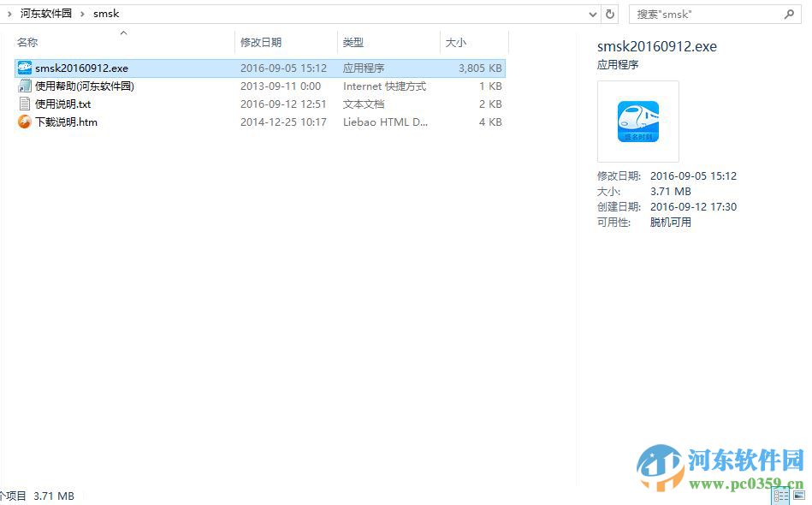The image size is (812, 505).
Task: Click the Internet 快捷方式 type cell
Action: 384,86
